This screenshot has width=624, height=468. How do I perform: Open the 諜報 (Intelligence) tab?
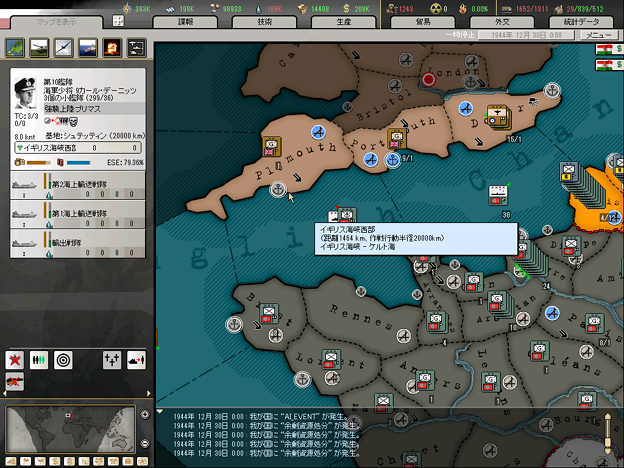pos(185,22)
